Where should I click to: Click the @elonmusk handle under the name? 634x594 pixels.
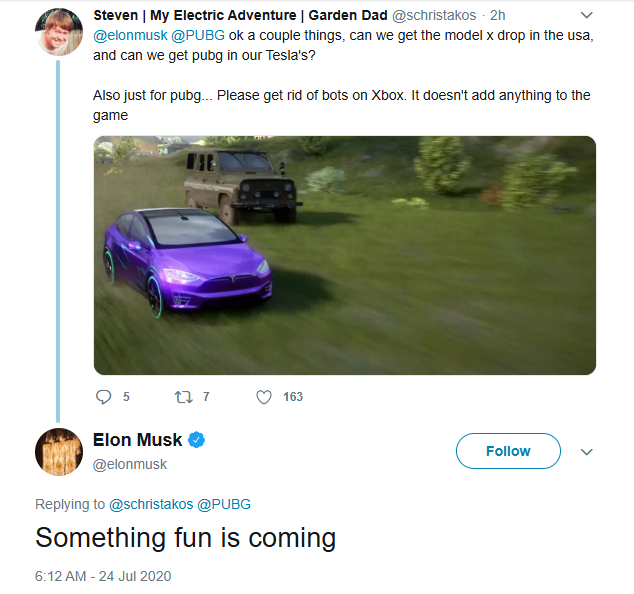[130, 464]
